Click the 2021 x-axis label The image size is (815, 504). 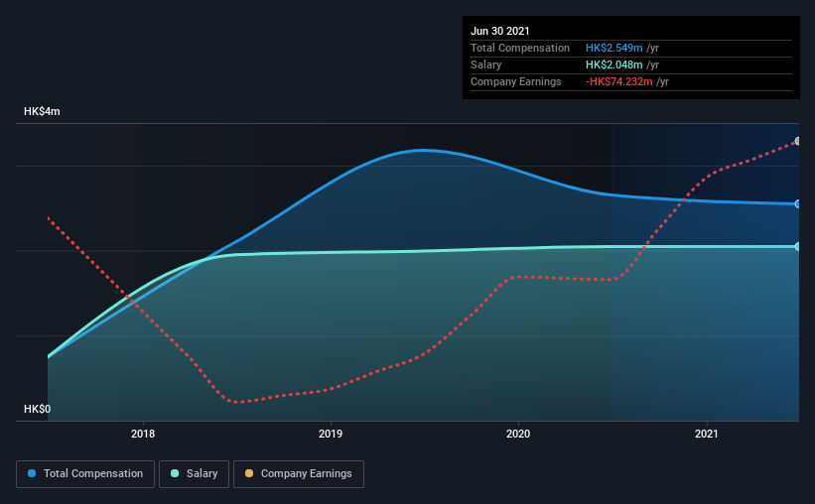707,434
